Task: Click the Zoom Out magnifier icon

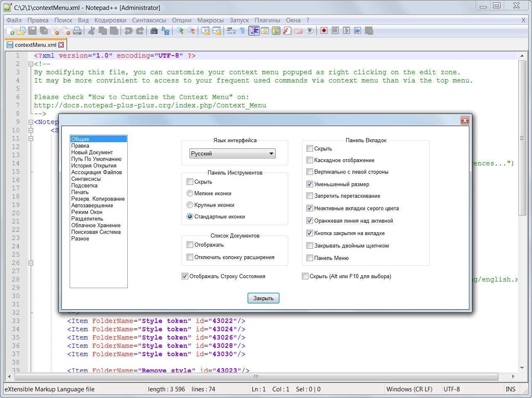Action: (x=191, y=31)
